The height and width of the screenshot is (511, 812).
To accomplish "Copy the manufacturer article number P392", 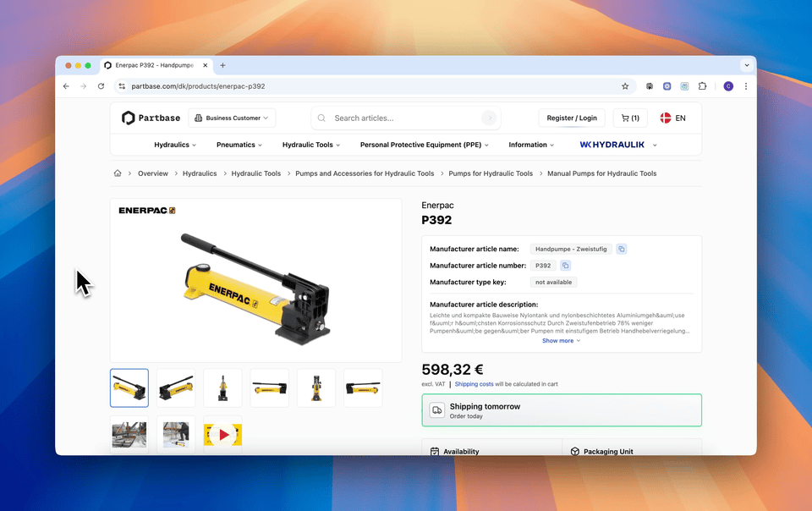I will [566, 266].
